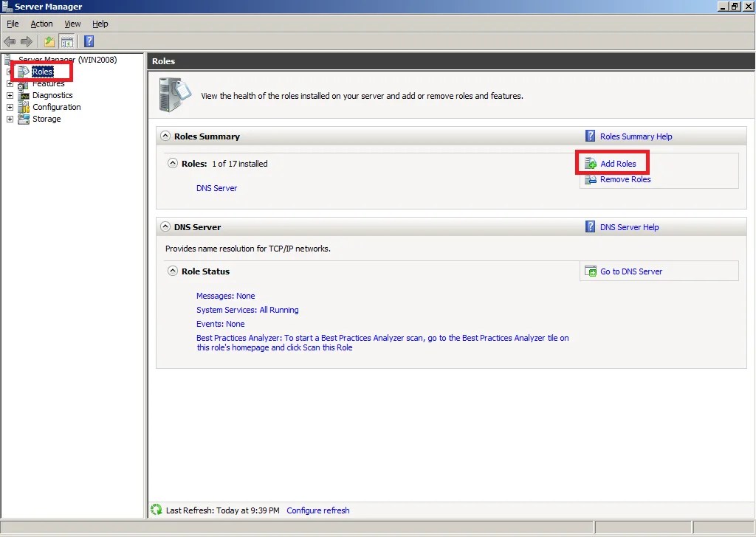The height and width of the screenshot is (537, 756).
Task: Click the Up one level folder icon
Action: pyautogui.click(x=49, y=41)
